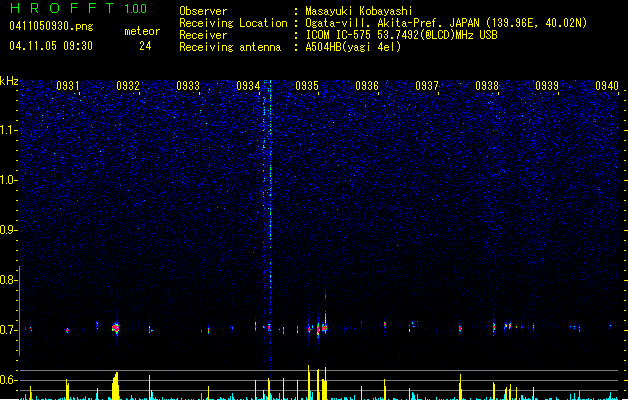This screenshot has height=400, width=629.
Task: Click the observer name Masayuki Kobayashi
Action: 359,11
